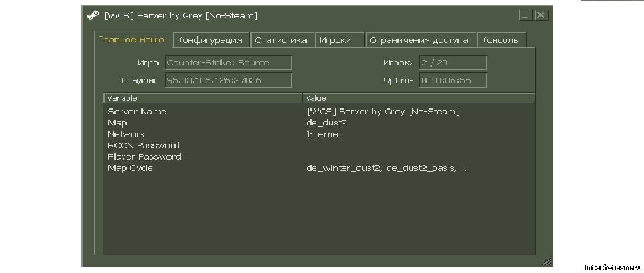The width and height of the screenshot is (644, 273).
Task: Click the de_dust2 map value
Action: [326, 123]
